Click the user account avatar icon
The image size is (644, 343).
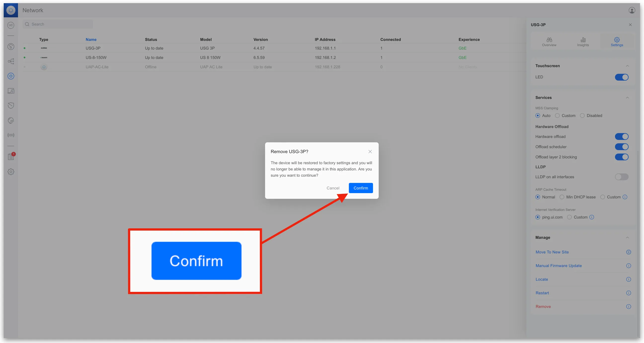pos(632,10)
